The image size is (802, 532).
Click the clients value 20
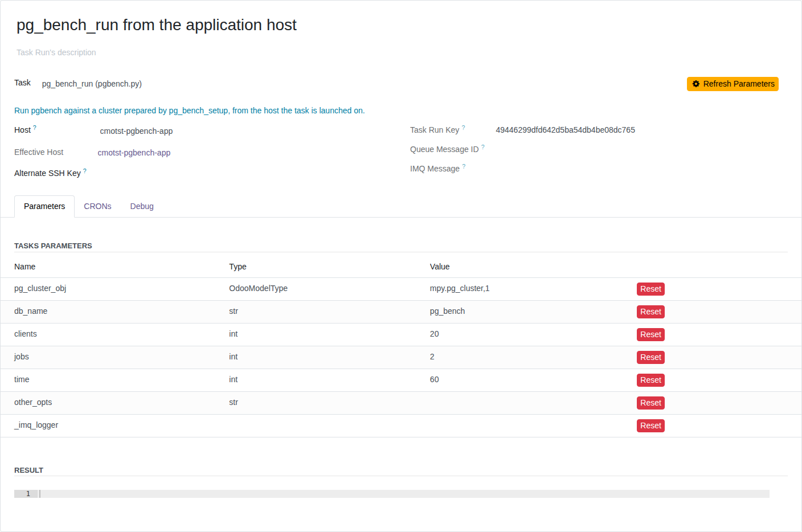434,334
